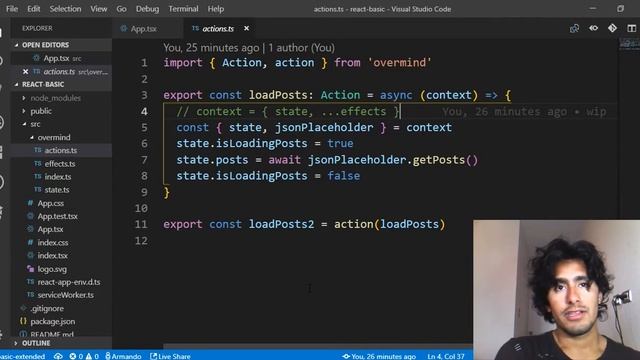Click TS icon beside effects.ts
The image size is (640, 360).
[38, 163]
